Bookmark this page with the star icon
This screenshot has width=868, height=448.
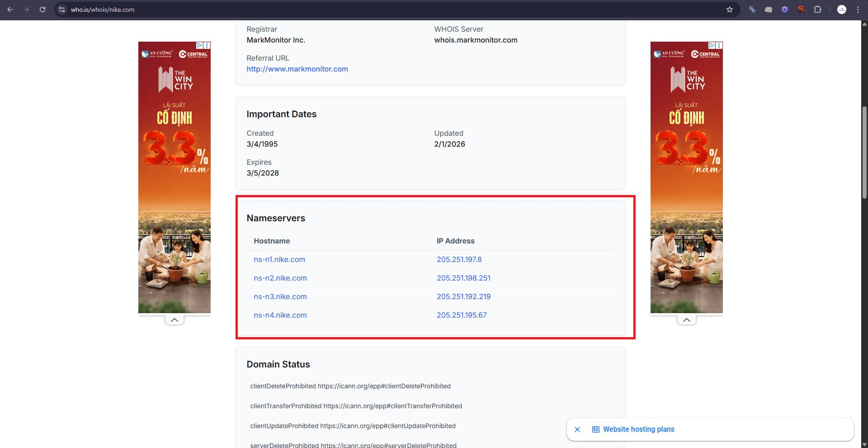pos(729,10)
